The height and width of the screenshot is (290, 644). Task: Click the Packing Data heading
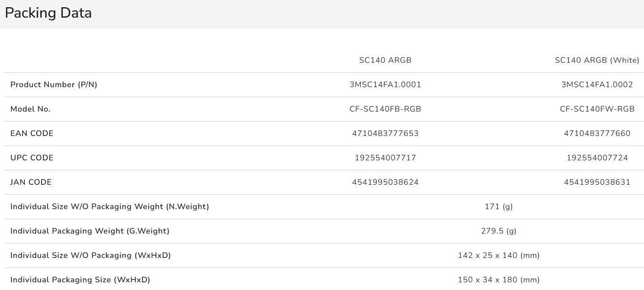48,13
